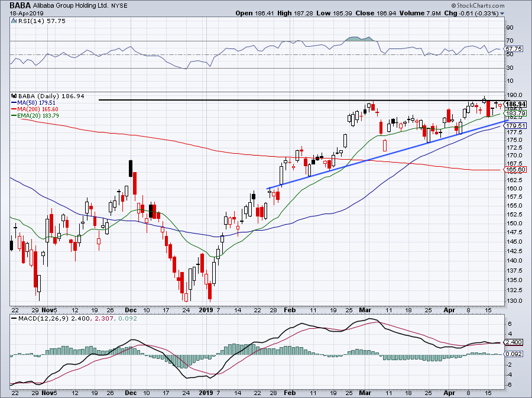Click the bold BABA ticker title
532x398 pixels.
(20, 5)
